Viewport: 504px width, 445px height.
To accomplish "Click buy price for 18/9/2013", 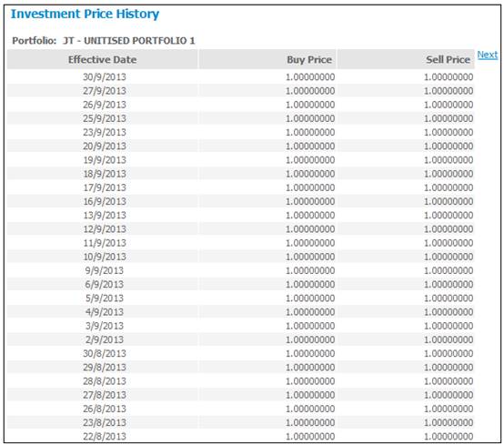I will pyautogui.click(x=310, y=174).
